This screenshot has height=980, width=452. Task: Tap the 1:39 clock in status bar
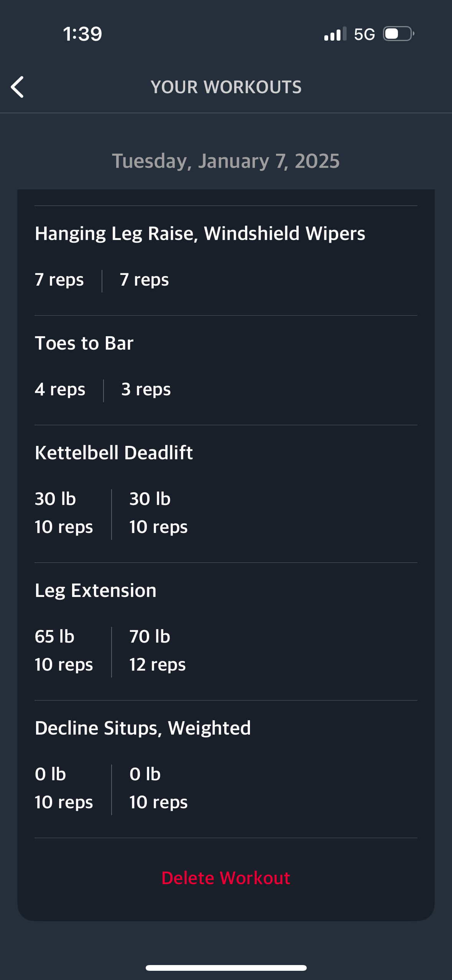[82, 34]
